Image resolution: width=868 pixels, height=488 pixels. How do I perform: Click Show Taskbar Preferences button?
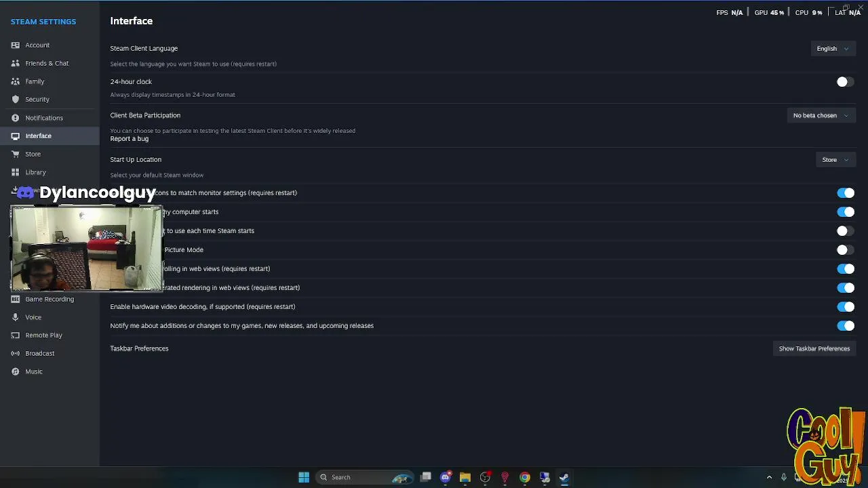(814, 349)
